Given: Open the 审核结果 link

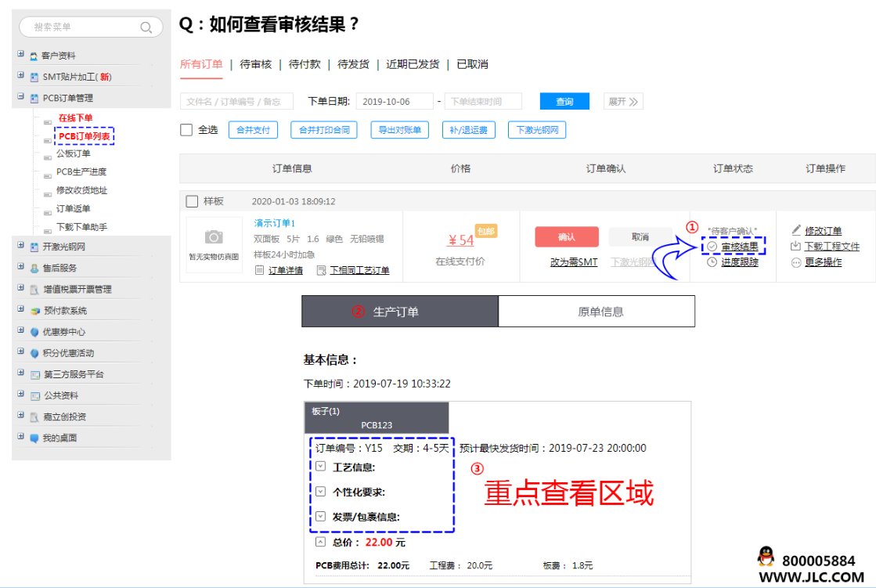Looking at the screenshot, I should pos(739,246).
